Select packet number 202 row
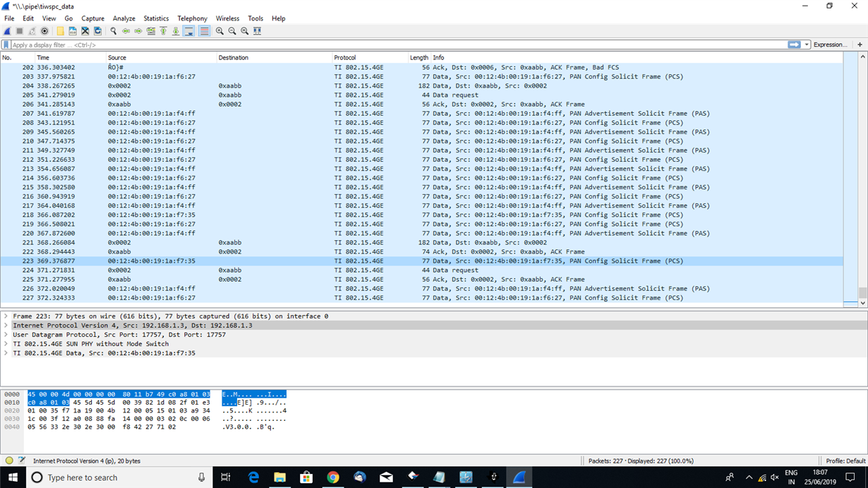Viewport: 868px width, 488px height. click(422, 67)
